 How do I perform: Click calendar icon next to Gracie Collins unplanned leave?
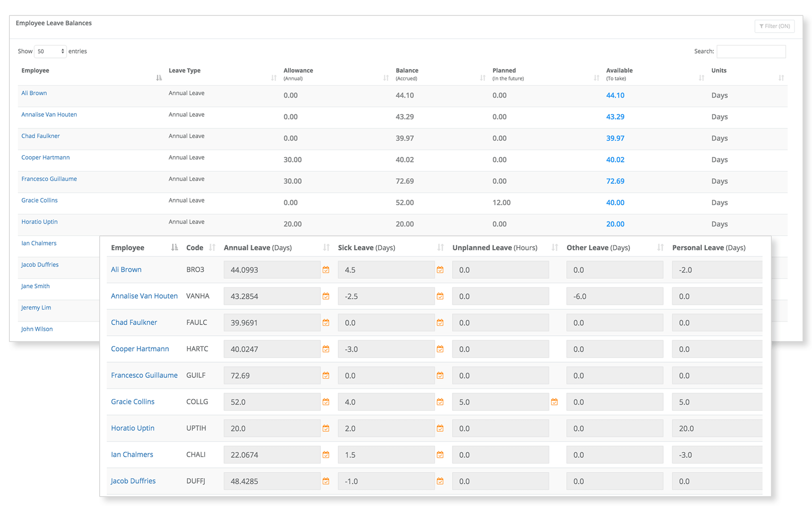(554, 402)
